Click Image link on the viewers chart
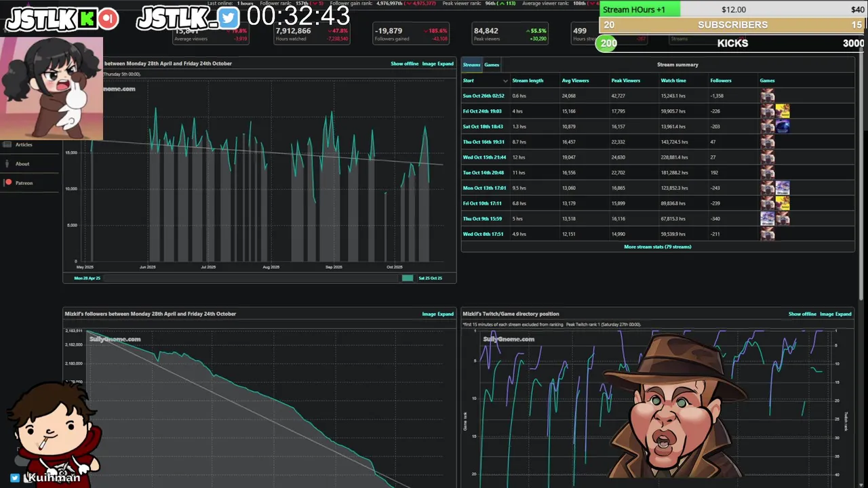 429,64
